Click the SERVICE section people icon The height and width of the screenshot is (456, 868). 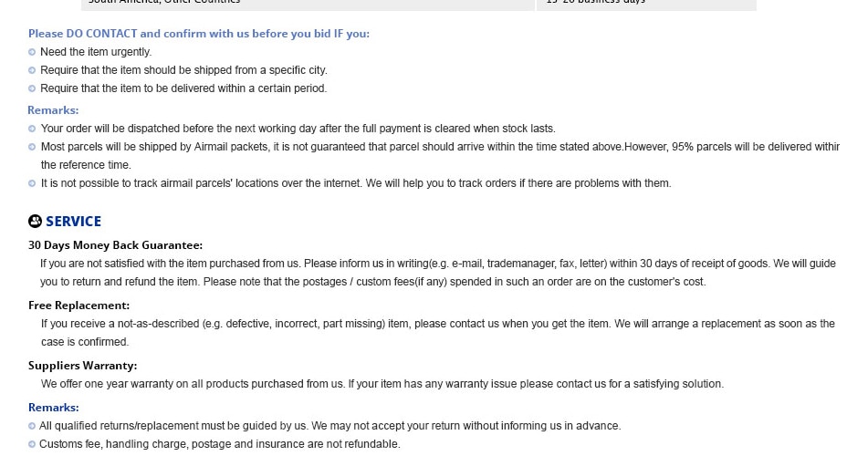coord(35,222)
